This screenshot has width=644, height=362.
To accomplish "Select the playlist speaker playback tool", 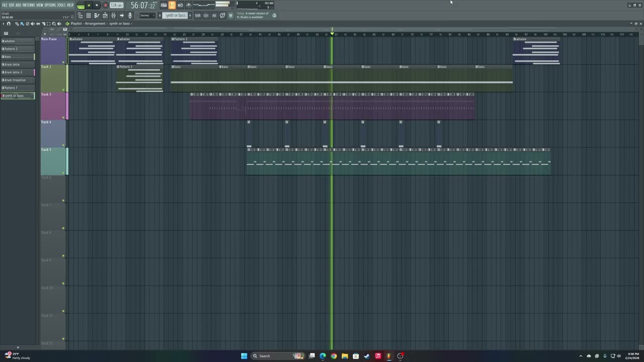I will coord(59,24).
